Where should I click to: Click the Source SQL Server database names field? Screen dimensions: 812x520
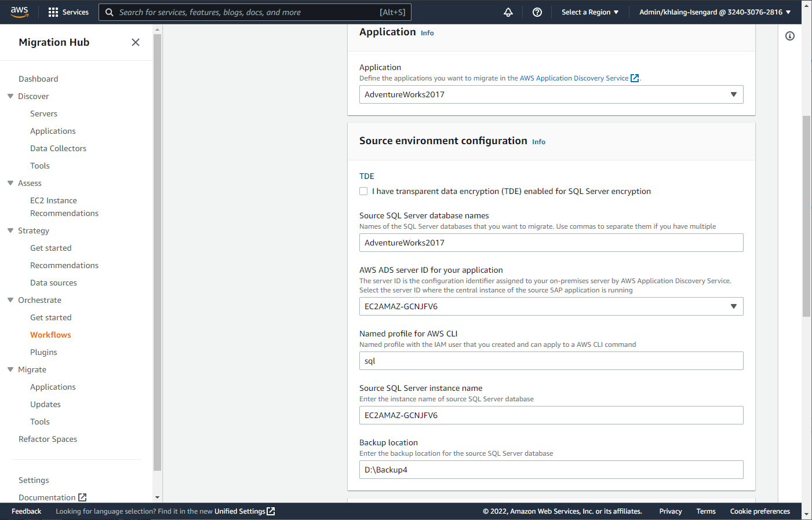click(x=551, y=243)
